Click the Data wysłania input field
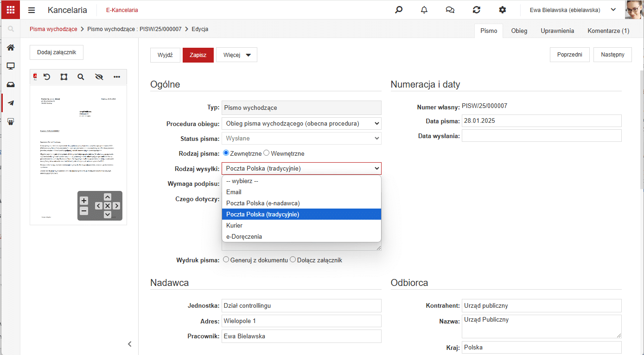 (x=542, y=136)
